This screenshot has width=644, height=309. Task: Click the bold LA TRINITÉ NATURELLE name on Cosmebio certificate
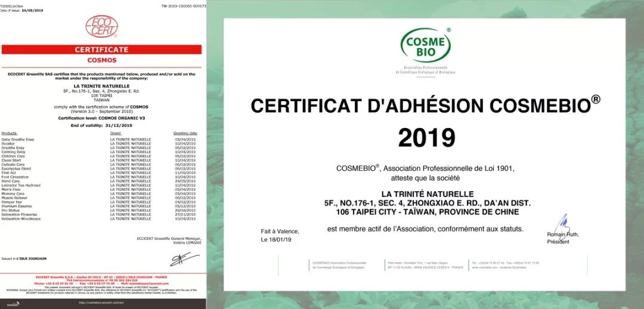[x=428, y=194]
